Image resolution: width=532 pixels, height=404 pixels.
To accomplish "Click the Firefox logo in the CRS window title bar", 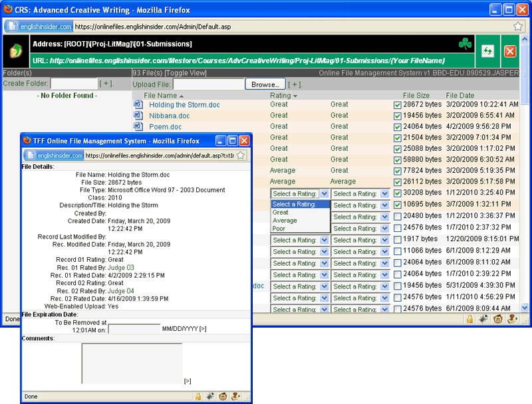I will tap(8, 9).
